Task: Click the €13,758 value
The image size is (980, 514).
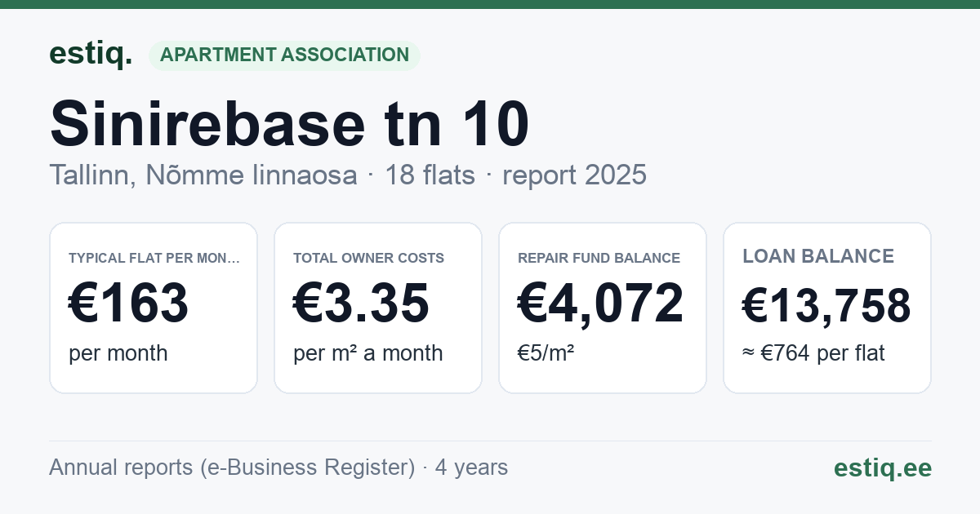Action: tap(826, 307)
